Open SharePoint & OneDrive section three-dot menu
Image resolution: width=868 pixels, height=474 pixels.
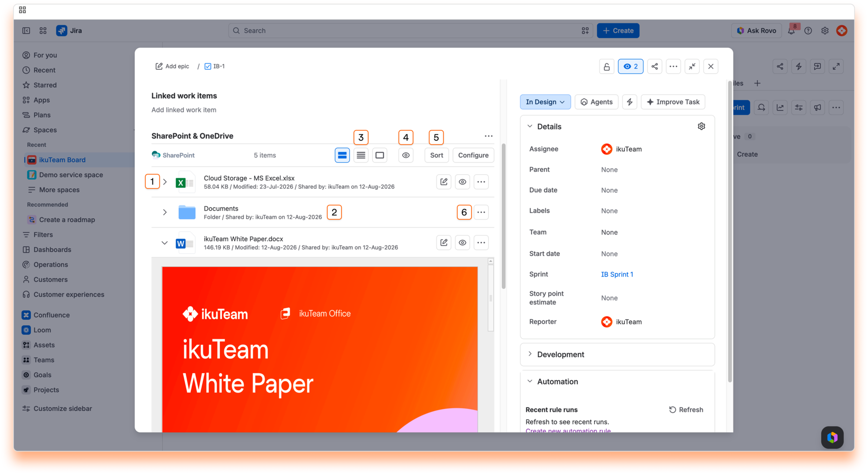tap(489, 136)
